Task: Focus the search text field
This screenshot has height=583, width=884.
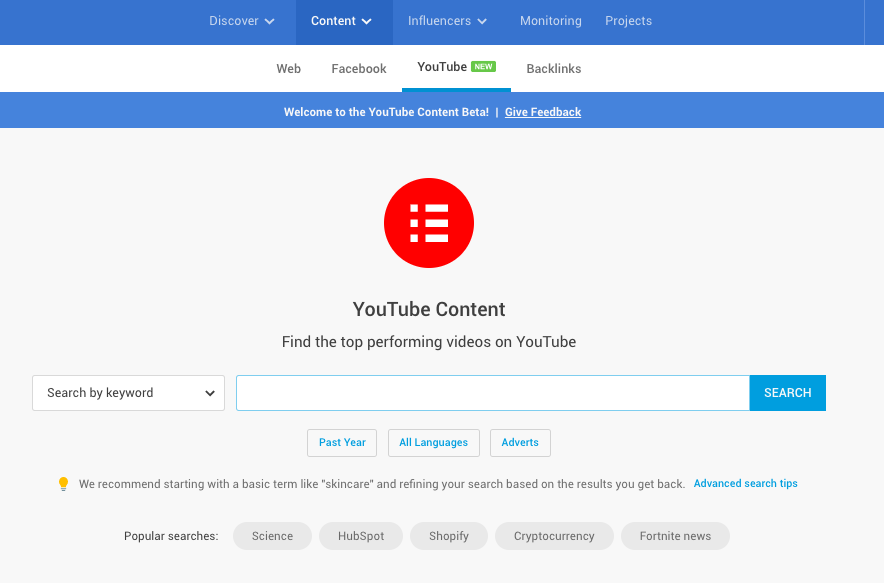Action: pyautogui.click(x=493, y=393)
